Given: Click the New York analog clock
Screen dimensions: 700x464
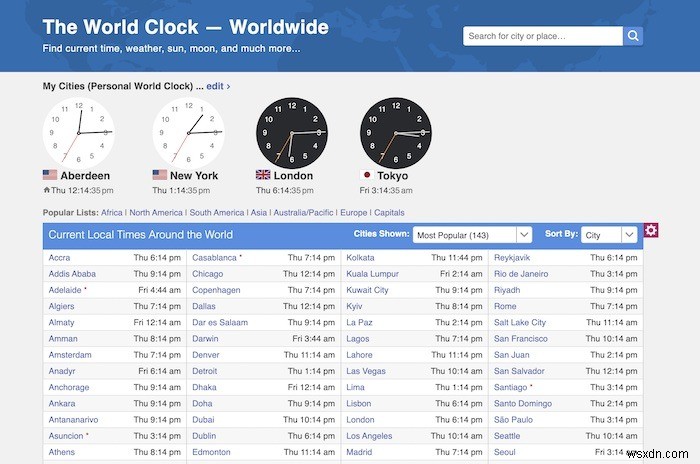Looking at the screenshot, I should (188, 132).
